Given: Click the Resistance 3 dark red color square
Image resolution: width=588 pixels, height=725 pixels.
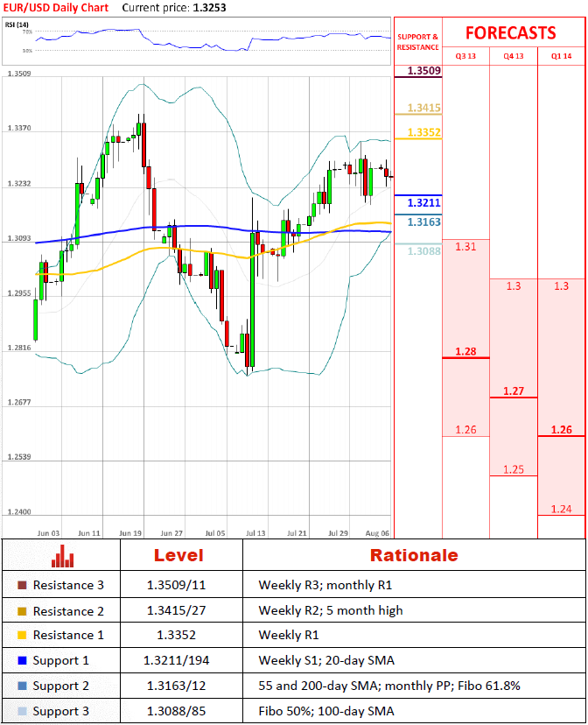Looking at the screenshot, I should pyautogui.click(x=22, y=586).
